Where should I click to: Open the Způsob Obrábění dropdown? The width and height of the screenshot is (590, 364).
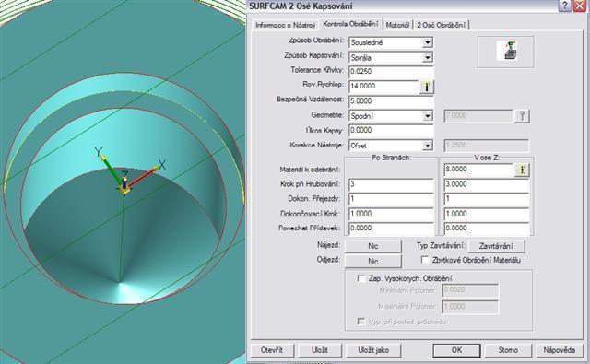click(427, 42)
